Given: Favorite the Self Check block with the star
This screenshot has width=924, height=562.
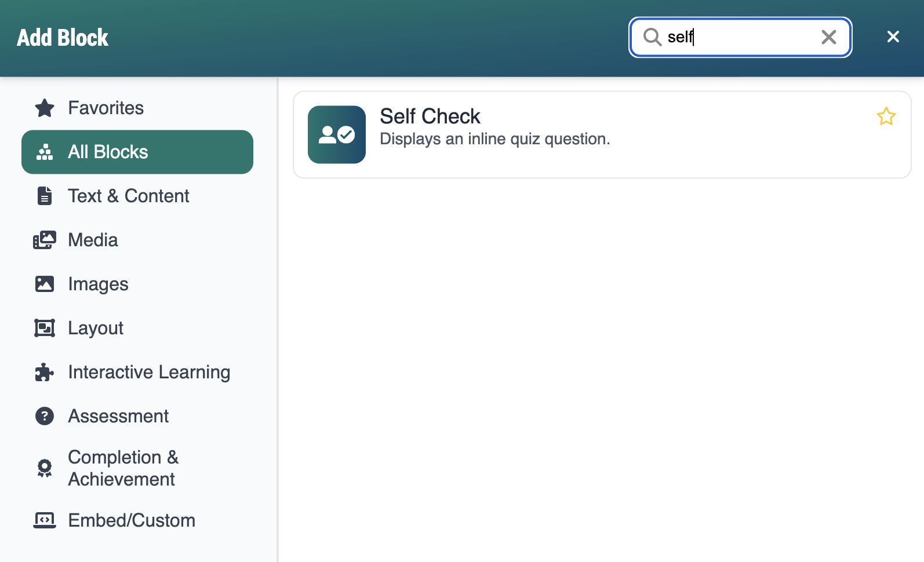Looking at the screenshot, I should coord(886,116).
